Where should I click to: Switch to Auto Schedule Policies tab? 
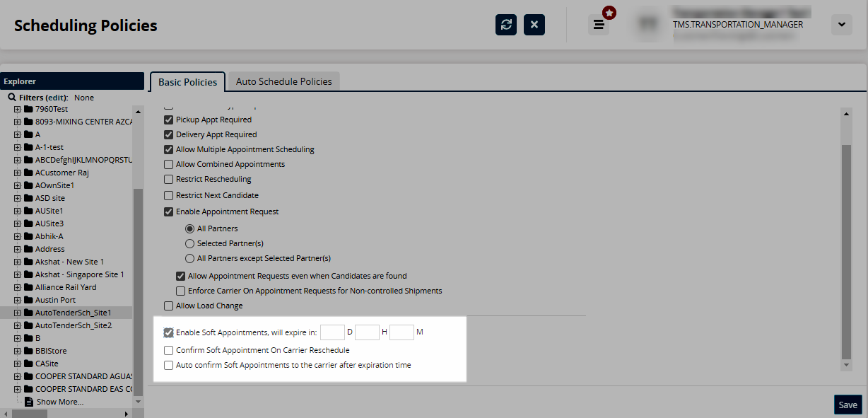pos(283,81)
